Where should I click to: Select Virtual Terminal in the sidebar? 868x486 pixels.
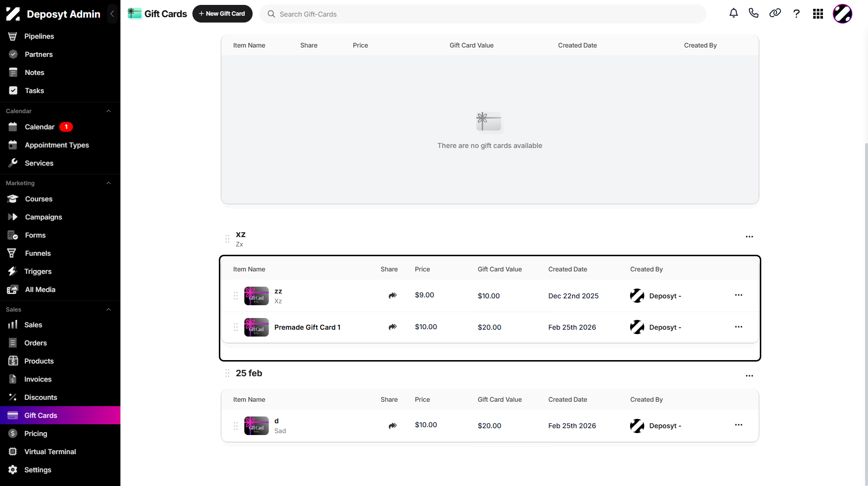[60, 452]
